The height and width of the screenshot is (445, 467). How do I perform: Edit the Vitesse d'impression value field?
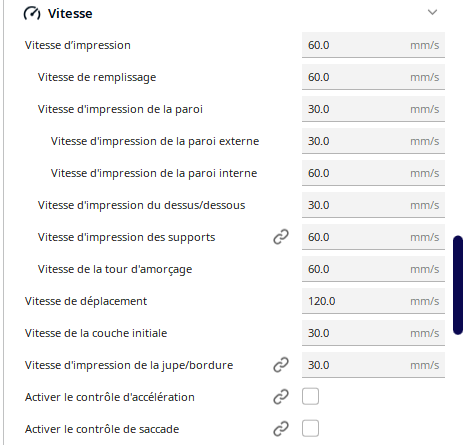coord(373,45)
